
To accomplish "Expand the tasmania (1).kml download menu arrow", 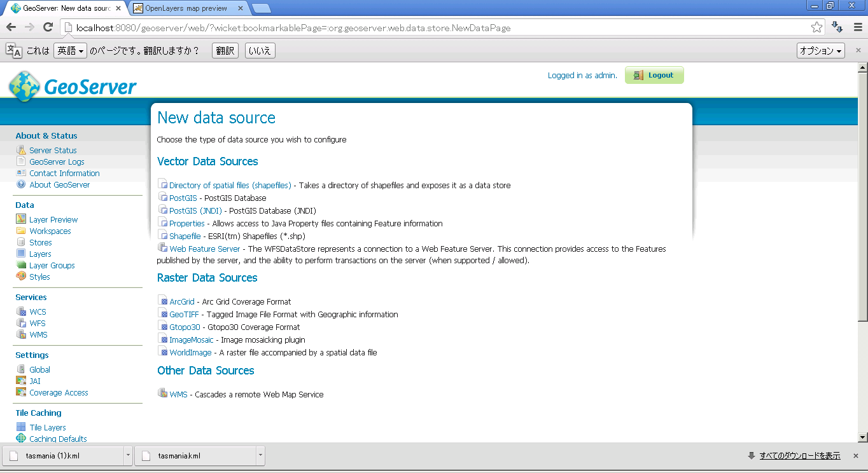I will 128,455.
